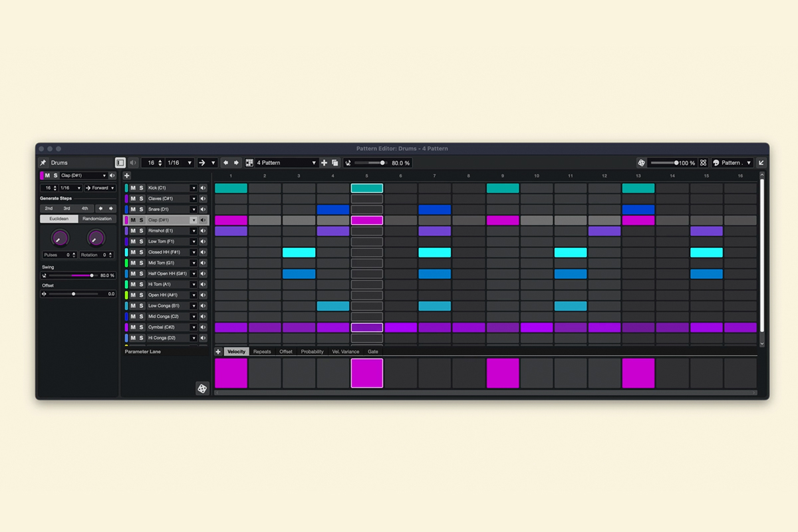Click the speaker icon on the Snare lane
Screen dimensions: 798x532
coord(203,209)
